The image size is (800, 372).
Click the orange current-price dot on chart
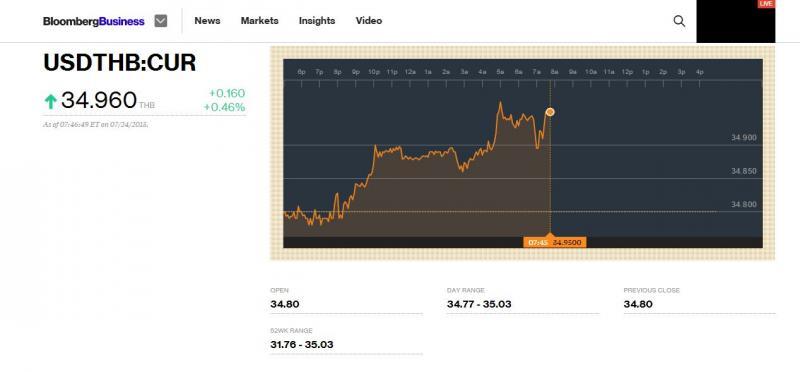pos(550,112)
